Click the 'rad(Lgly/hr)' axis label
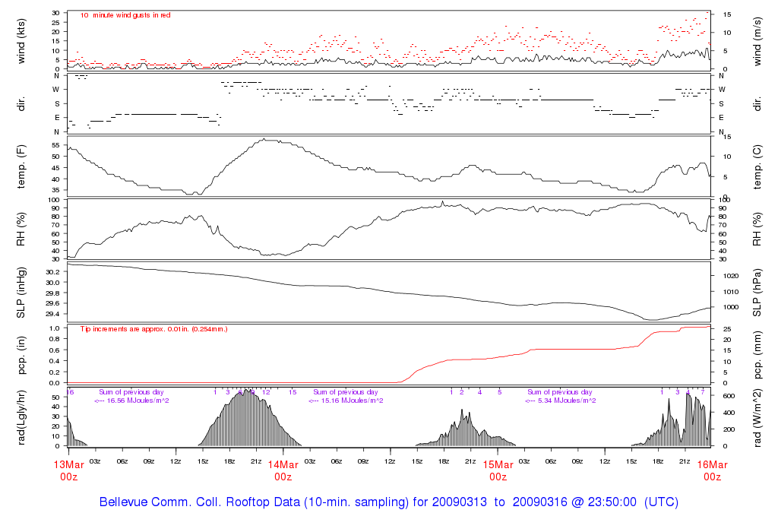The height and width of the screenshot is (532, 778). click(21, 418)
